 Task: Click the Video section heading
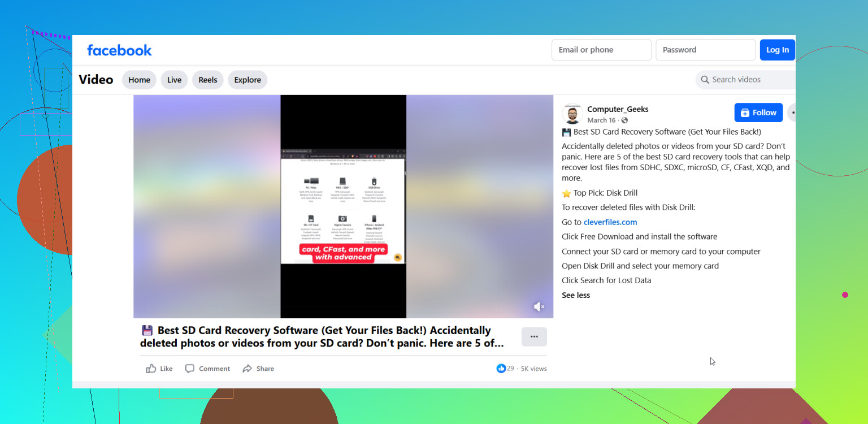click(x=96, y=80)
